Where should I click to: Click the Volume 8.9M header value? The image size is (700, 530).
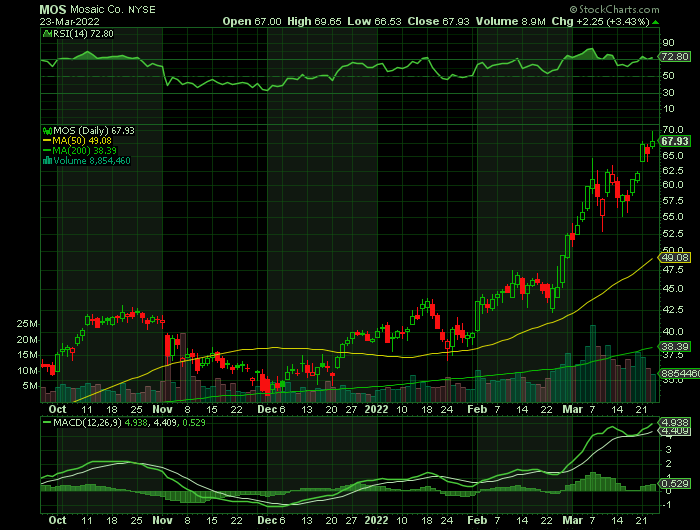point(510,21)
